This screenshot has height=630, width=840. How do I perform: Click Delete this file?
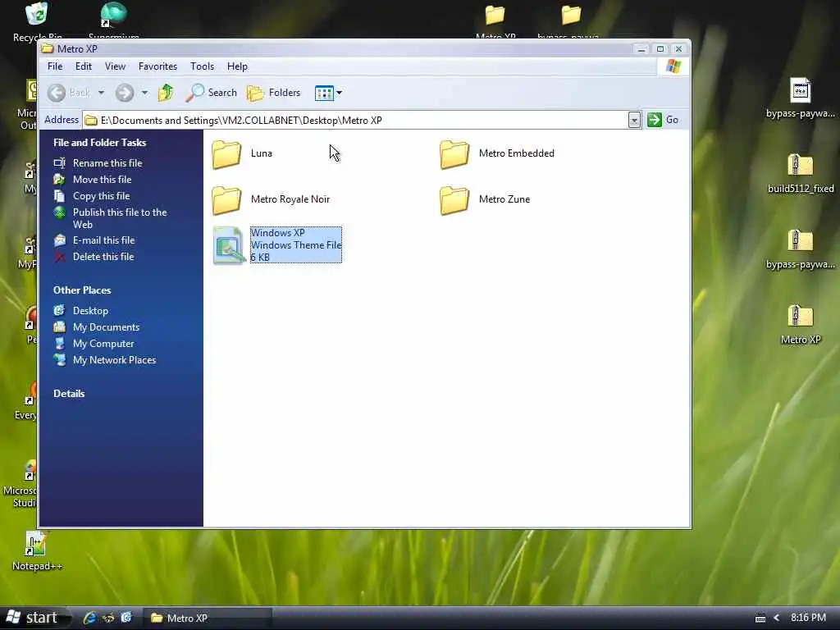point(103,257)
